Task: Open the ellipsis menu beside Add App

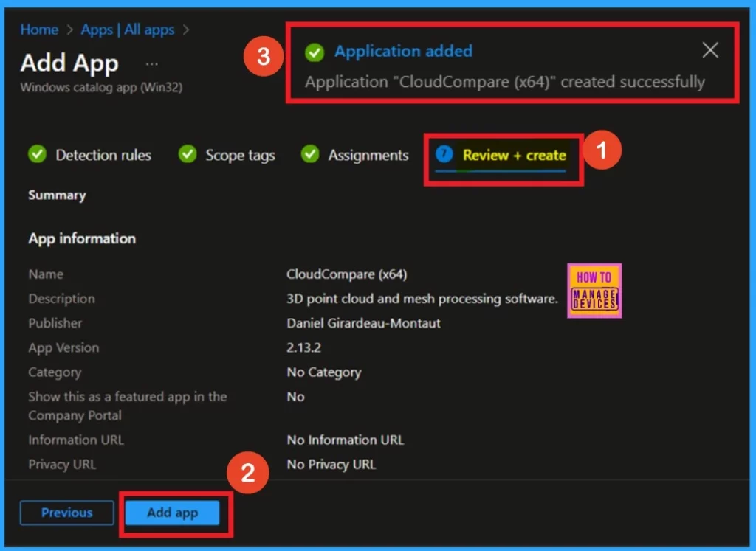Action: (152, 63)
